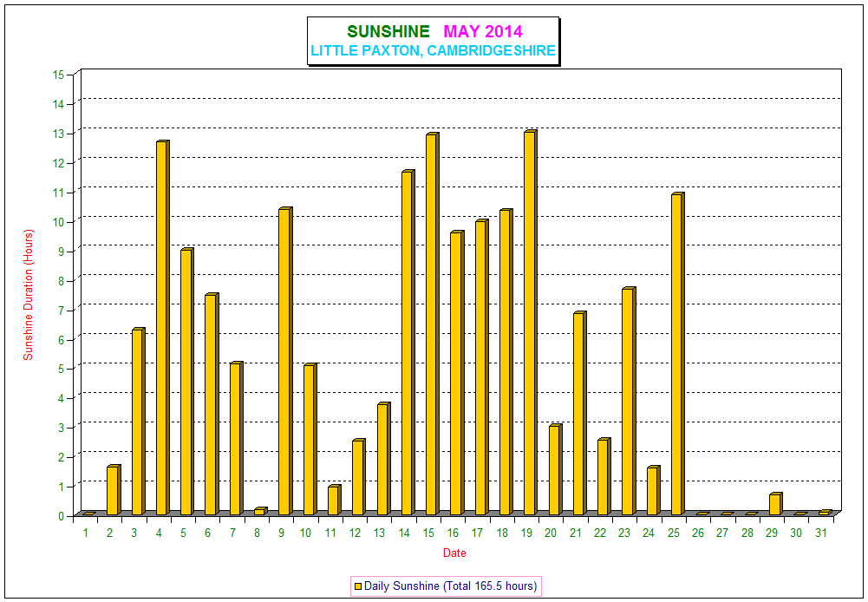Click the 'MAY 2014' title text
This screenshot has width=868, height=602.
483,31
